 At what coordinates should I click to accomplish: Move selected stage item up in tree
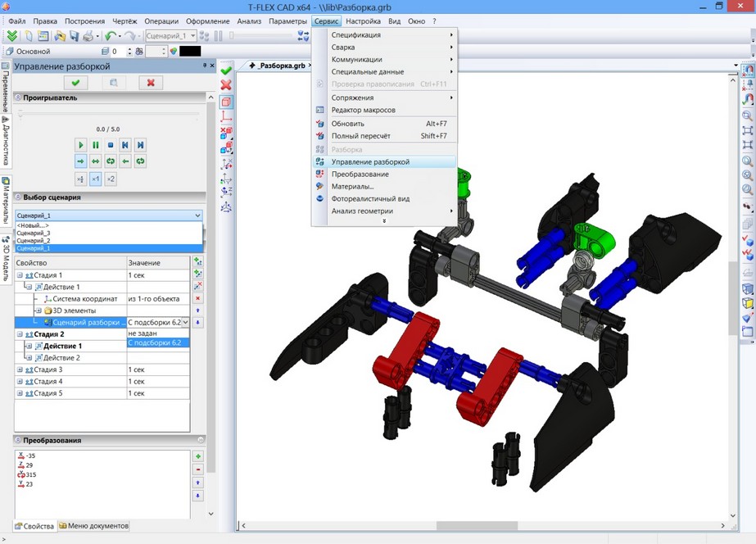[x=197, y=311]
